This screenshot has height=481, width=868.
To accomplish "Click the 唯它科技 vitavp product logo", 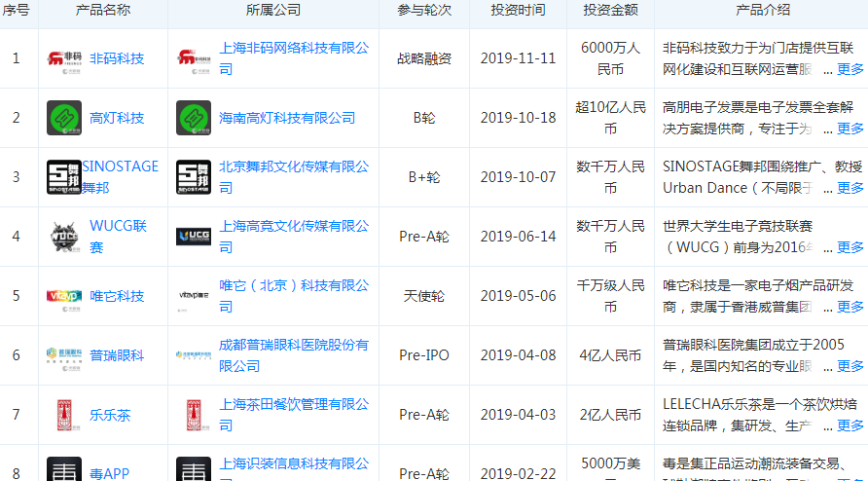I will click(64, 298).
